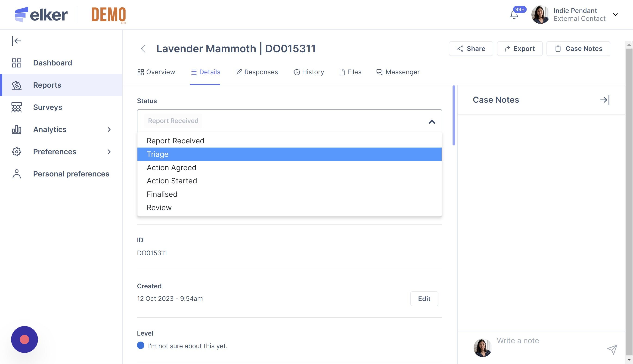
Task: Switch to the History tab
Action: (x=309, y=72)
